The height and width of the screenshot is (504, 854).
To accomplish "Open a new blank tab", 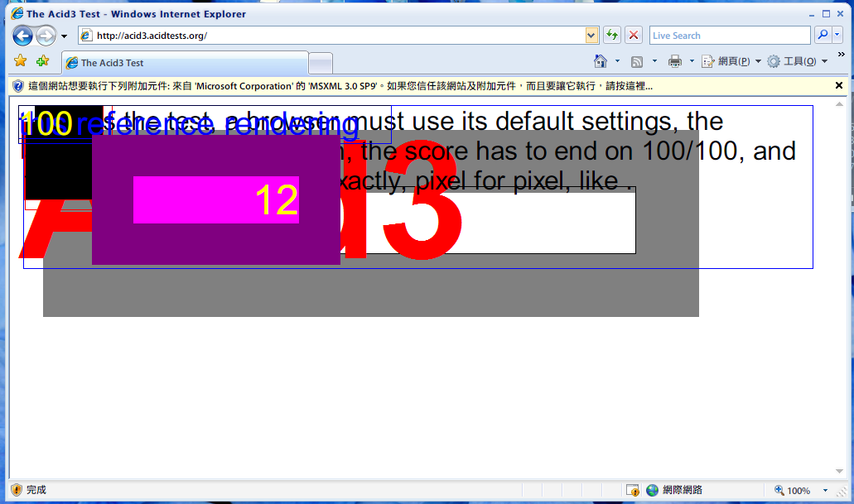I will click(321, 64).
